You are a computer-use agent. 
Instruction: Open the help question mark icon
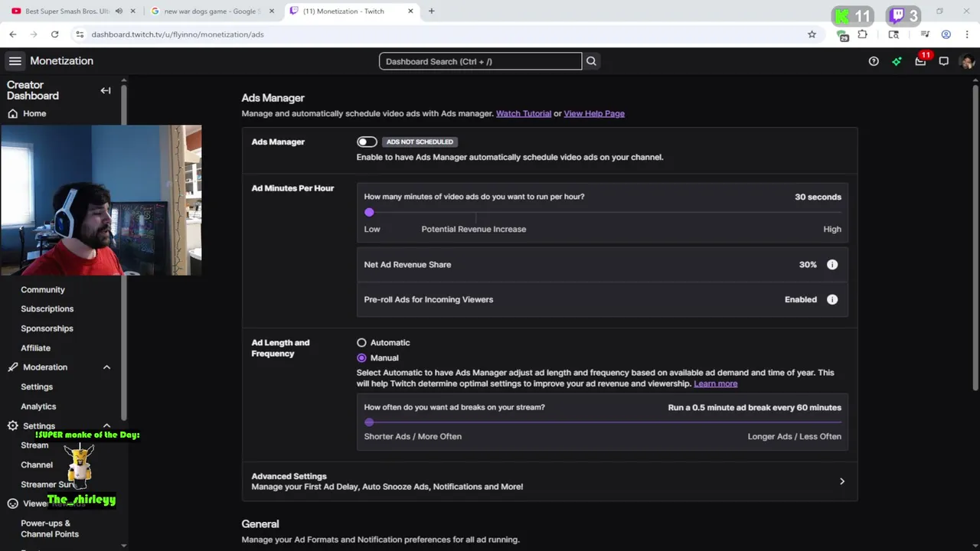pos(874,61)
